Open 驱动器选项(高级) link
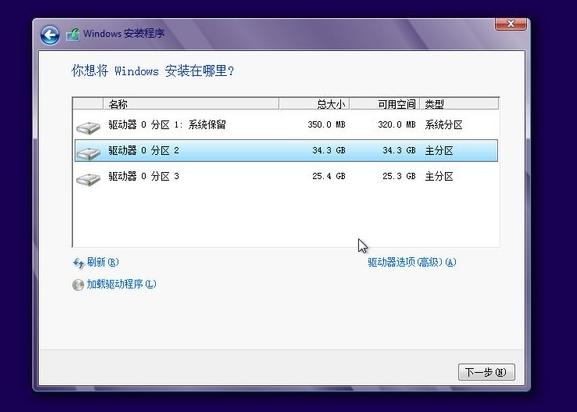 click(x=412, y=262)
